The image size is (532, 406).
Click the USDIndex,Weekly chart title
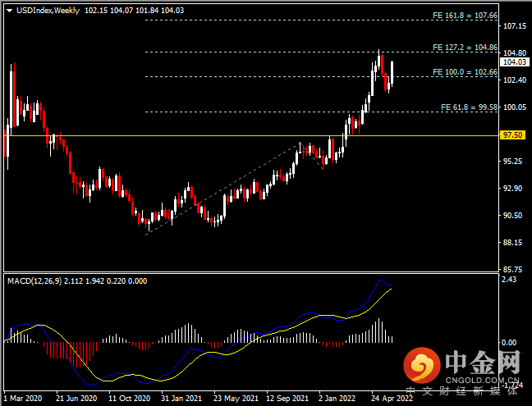pyautogui.click(x=48, y=11)
